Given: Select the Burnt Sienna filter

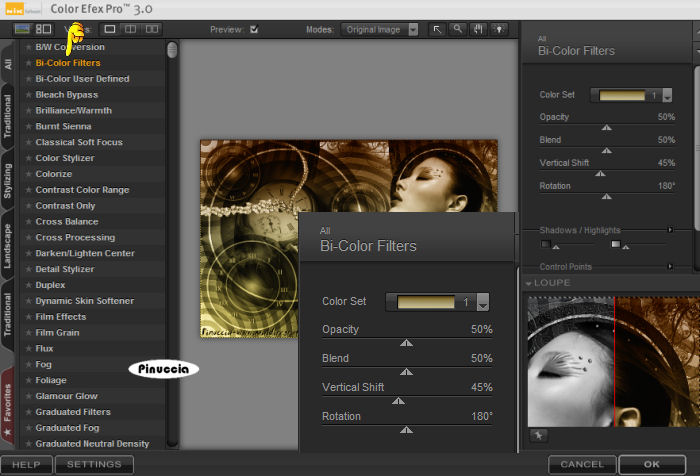Looking at the screenshot, I should tap(63, 126).
